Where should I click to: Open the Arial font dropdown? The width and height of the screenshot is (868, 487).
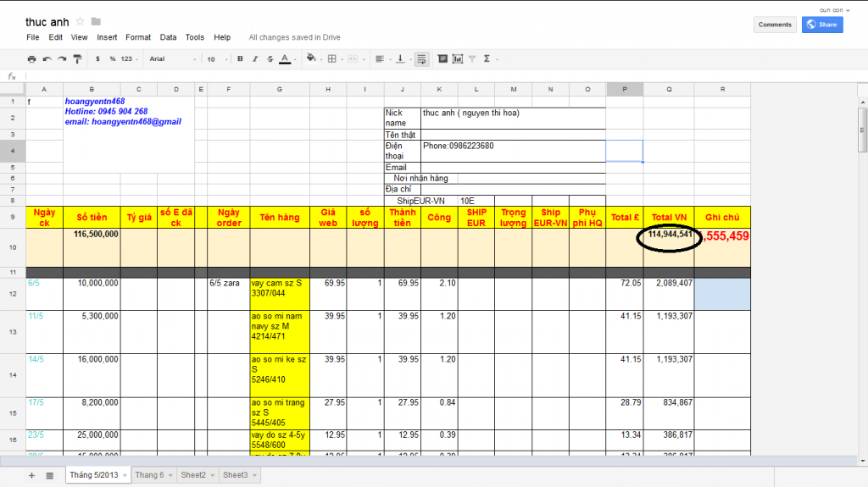tap(172, 59)
